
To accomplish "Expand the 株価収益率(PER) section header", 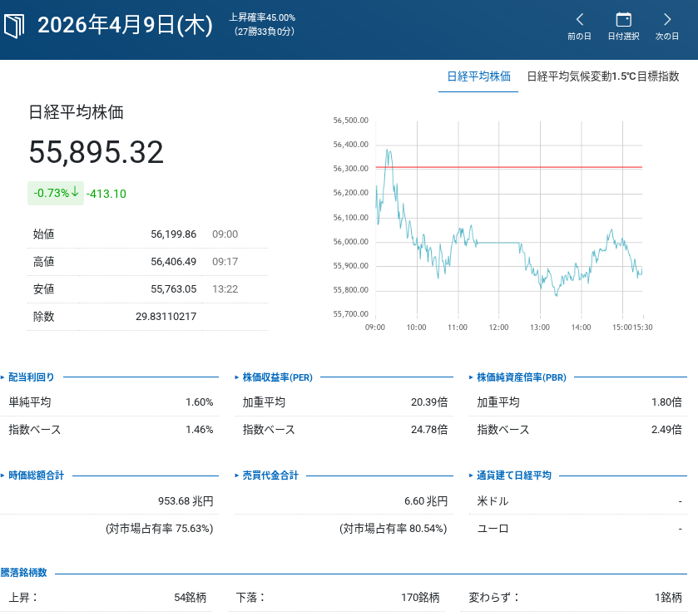I will [x=277, y=377].
